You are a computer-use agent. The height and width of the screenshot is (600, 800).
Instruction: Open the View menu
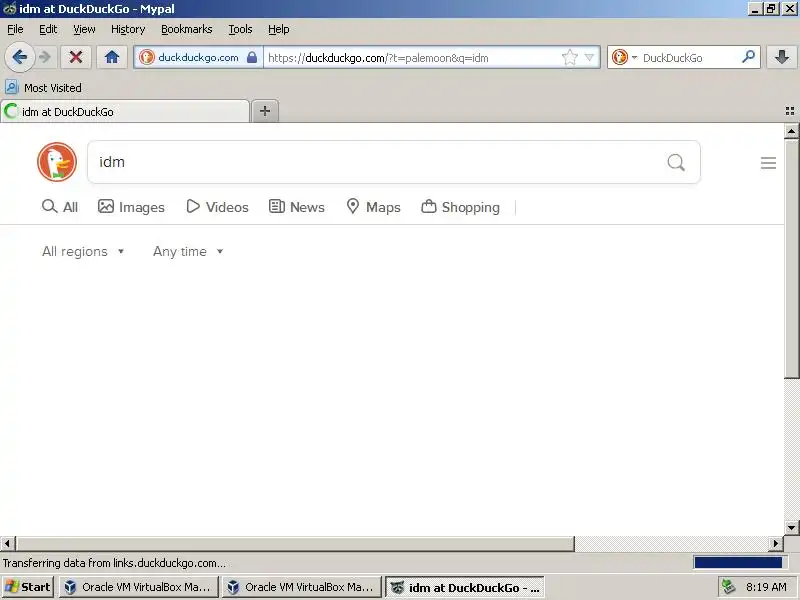[84, 29]
